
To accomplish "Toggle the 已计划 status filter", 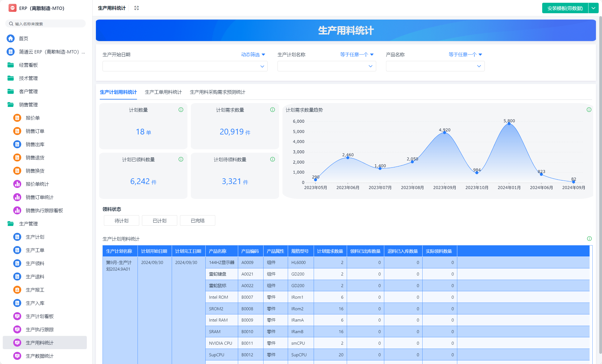I will [x=159, y=220].
